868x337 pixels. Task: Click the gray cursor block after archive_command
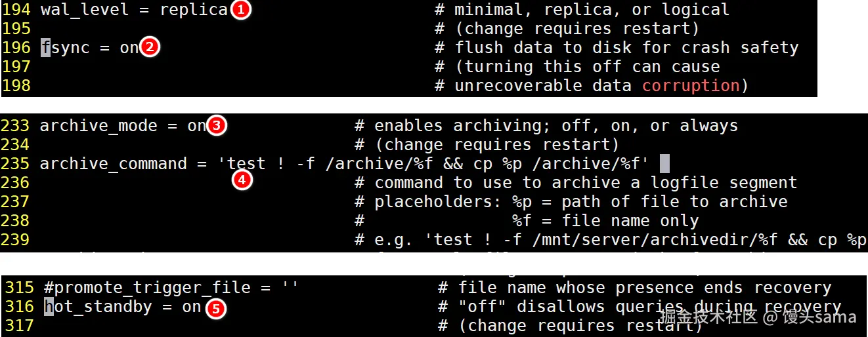tap(664, 163)
